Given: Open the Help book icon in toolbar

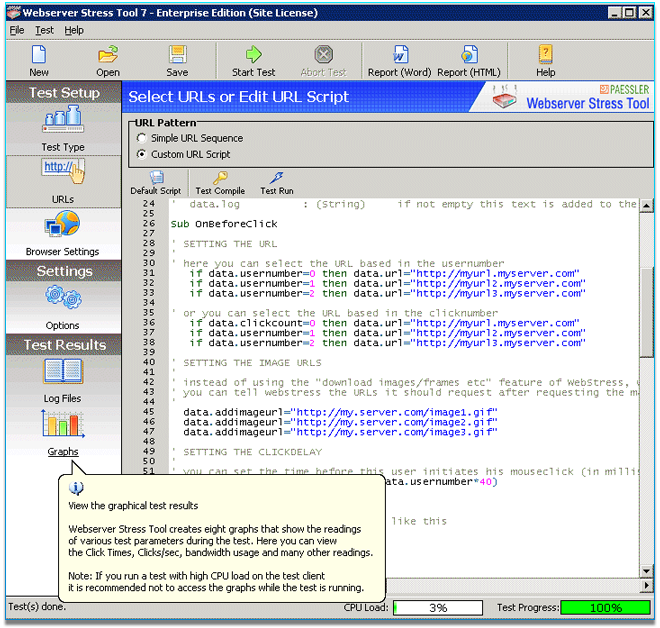Looking at the screenshot, I should pyautogui.click(x=546, y=55).
